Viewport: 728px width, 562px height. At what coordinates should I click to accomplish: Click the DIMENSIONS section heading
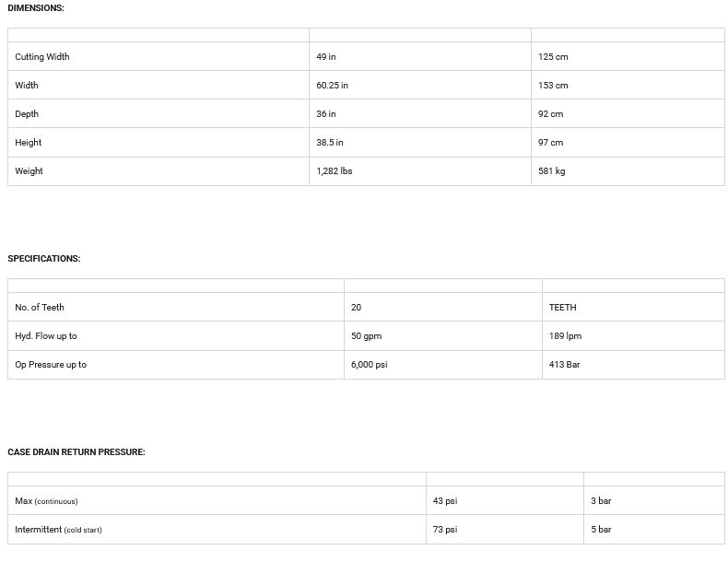[x=36, y=8]
